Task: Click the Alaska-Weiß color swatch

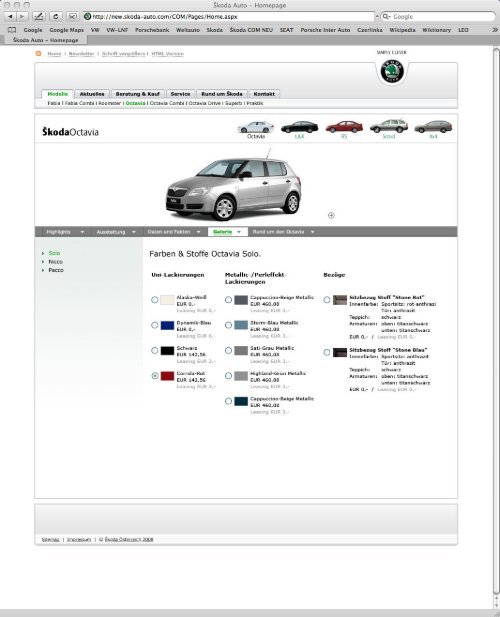Action: (167, 300)
